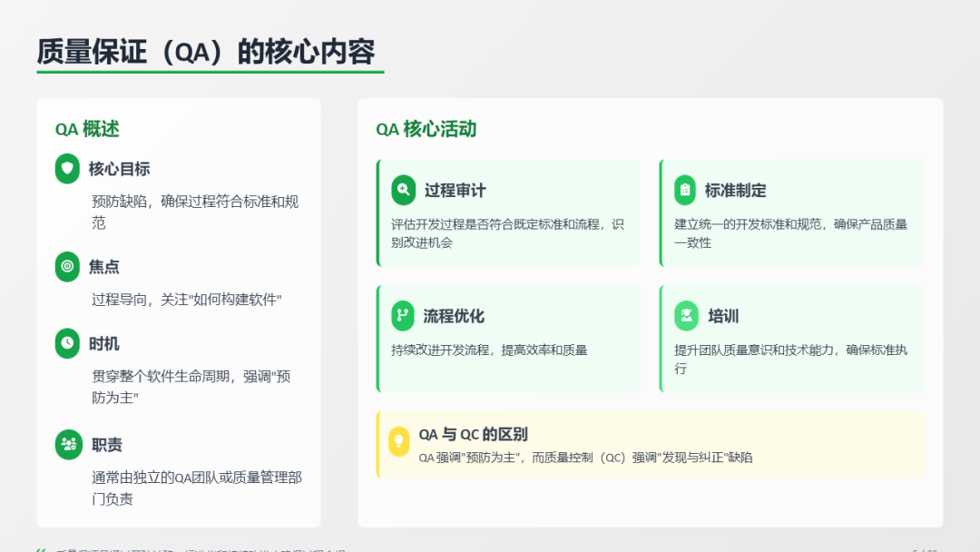
Task: Click the 培训 card description text
Action: [x=789, y=359]
